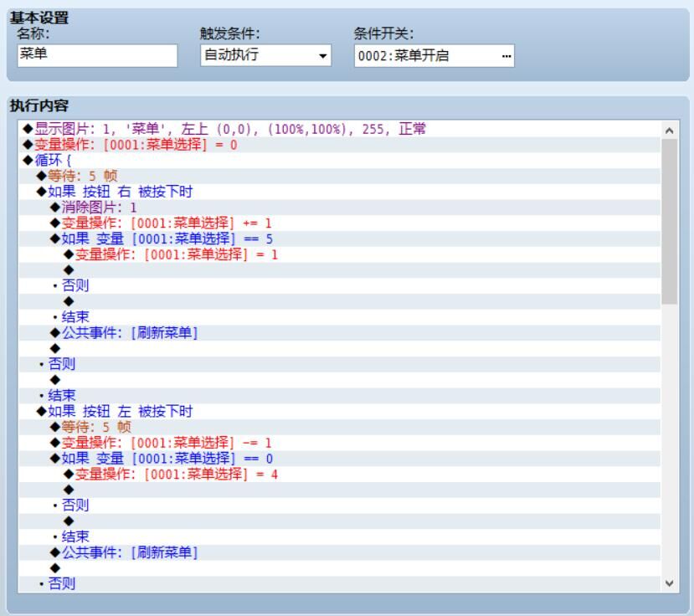The height and width of the screenshot is (616, 694).
Task: Select the 消除图片: 1 command row
Action: tap(340, 207)
